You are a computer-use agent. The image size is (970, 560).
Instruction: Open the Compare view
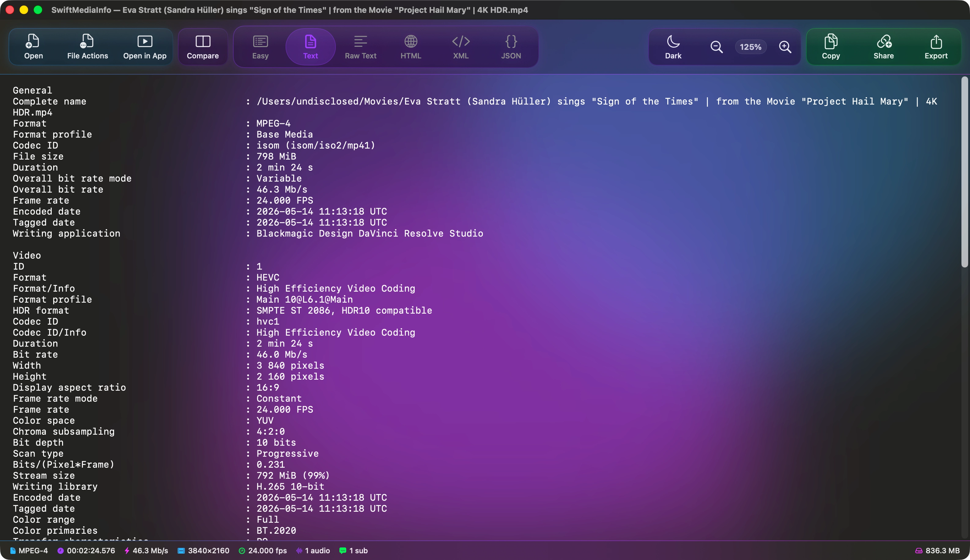coord(203,46)
